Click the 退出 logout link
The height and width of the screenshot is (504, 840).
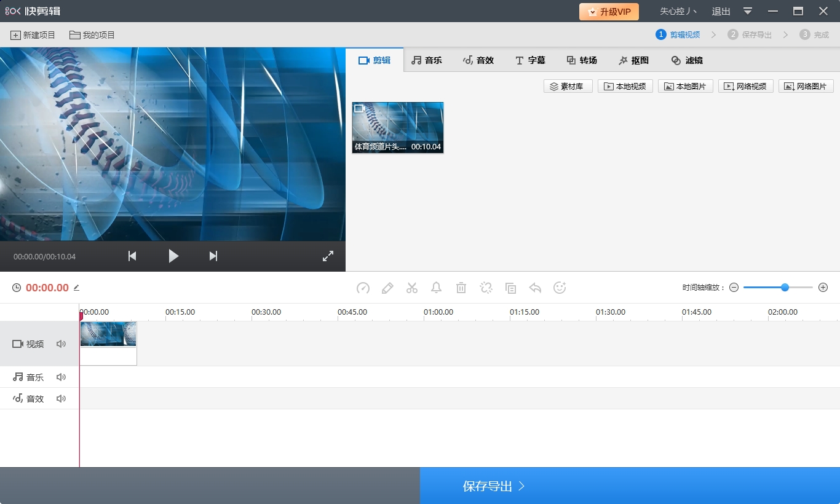click(x=721, y=11)
